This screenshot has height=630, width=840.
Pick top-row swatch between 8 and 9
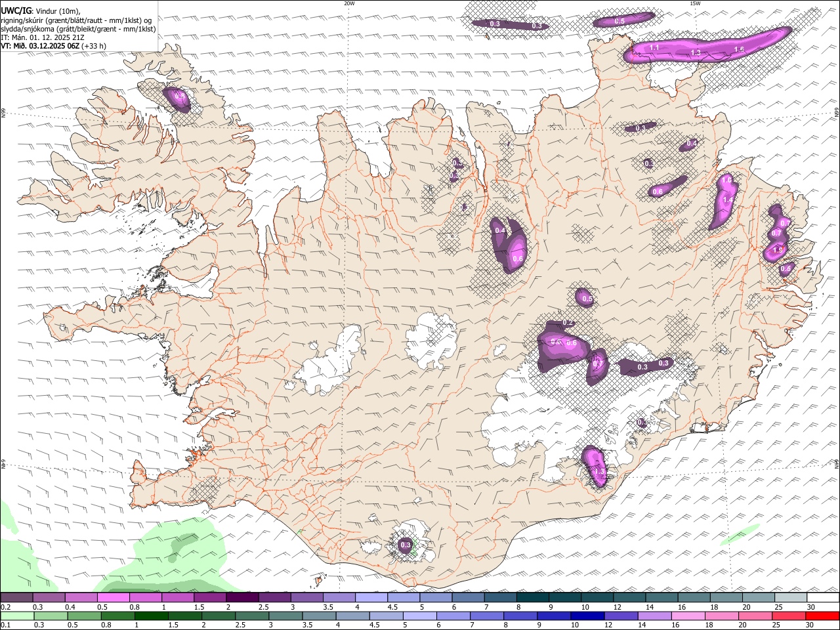click(533, 598)
